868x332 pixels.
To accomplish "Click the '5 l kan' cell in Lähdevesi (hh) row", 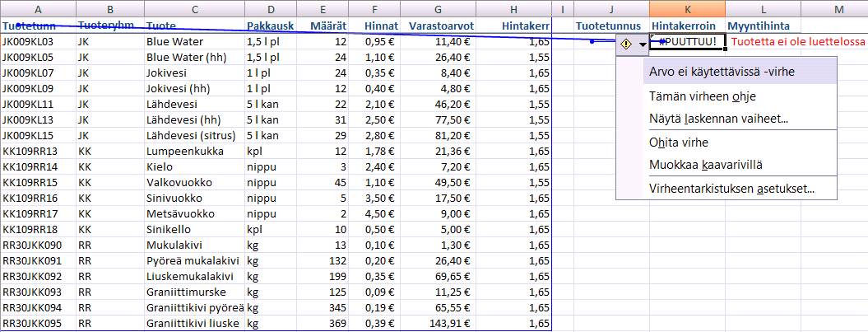I will point(271,119).
